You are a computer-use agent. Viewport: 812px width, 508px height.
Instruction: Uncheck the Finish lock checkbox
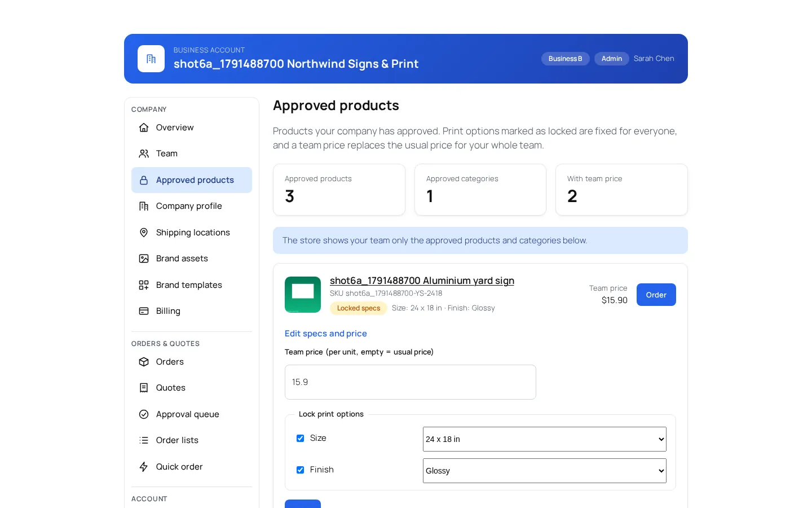pyautogui.click(x=300, y=470)
